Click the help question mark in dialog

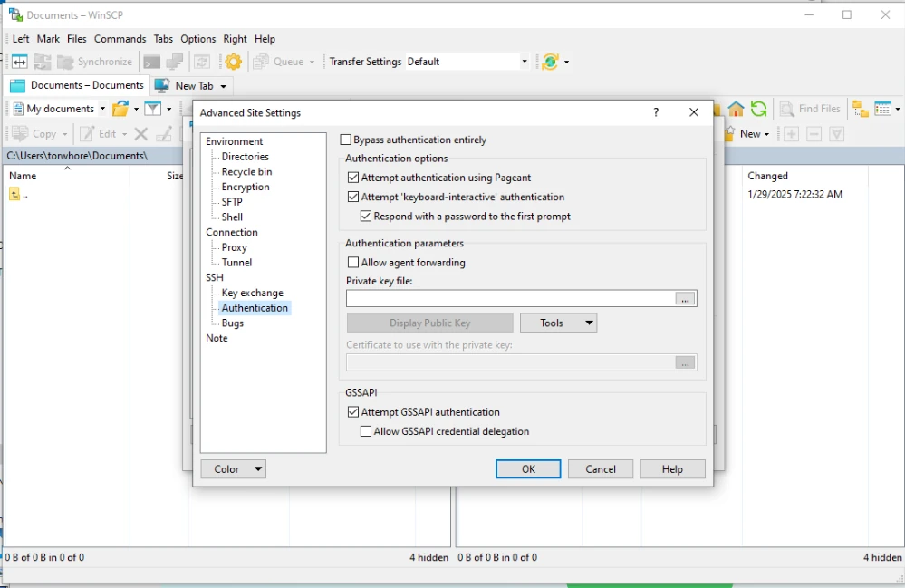[656, 112]
